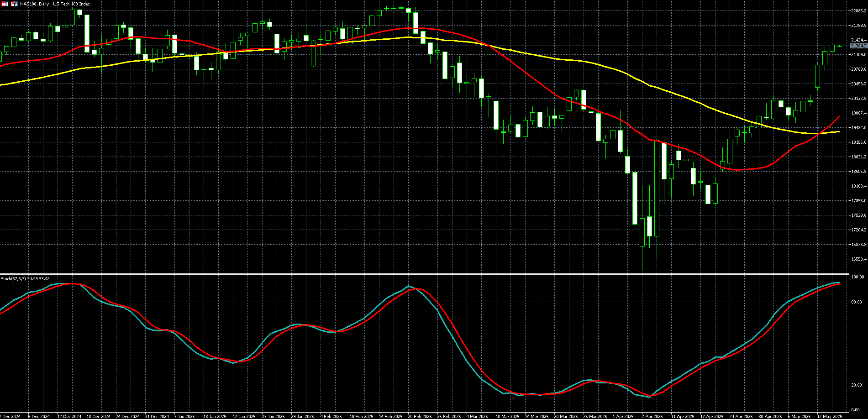Click the 4 Mar 2025 date label
Screen dimensions: 868x419
click(x=477, y=416)
